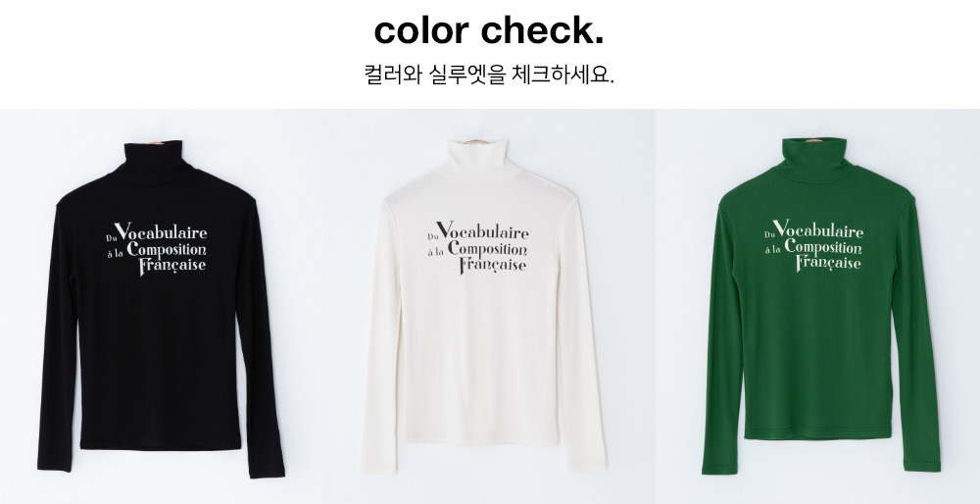Click the Korean subtitle under color check
Screen dimensions: 980x504
tap(489, 75)
